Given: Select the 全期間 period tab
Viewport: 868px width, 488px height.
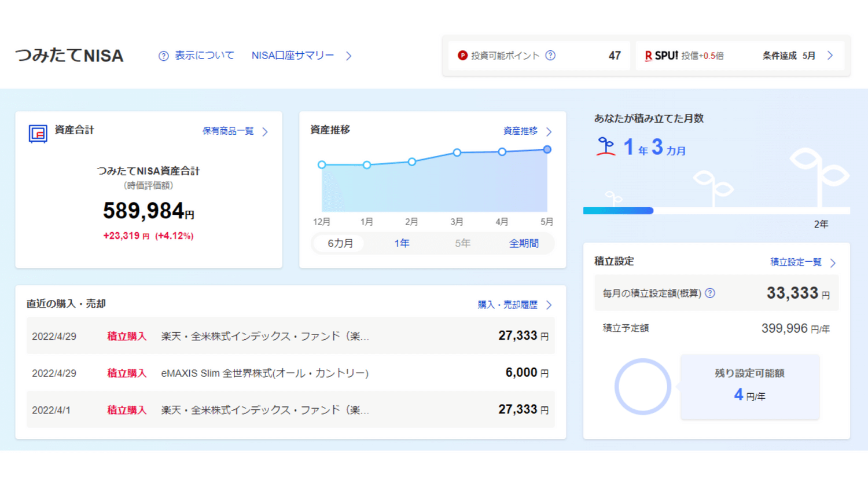Looking at the screenshot, I should [x=524, y=244].
